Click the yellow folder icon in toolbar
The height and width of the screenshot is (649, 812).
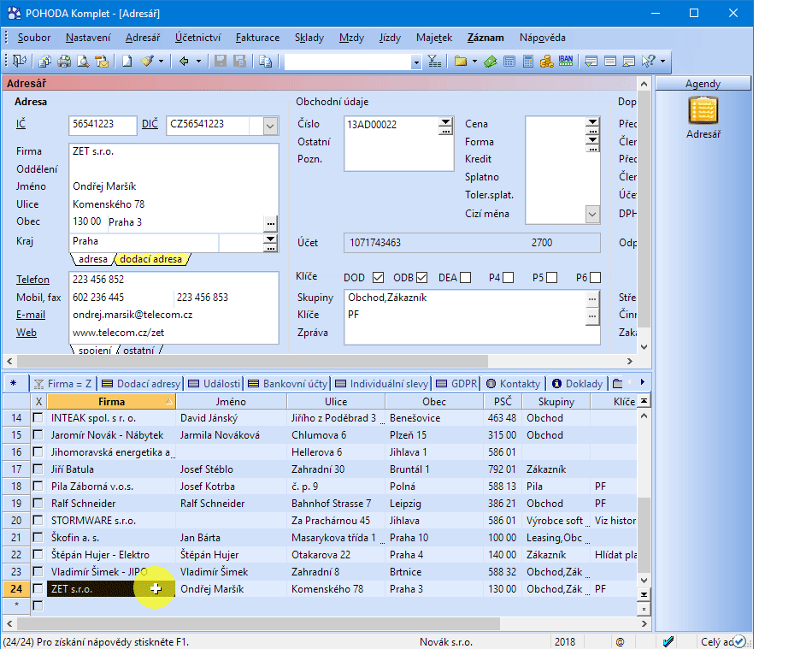click(461, 61)
